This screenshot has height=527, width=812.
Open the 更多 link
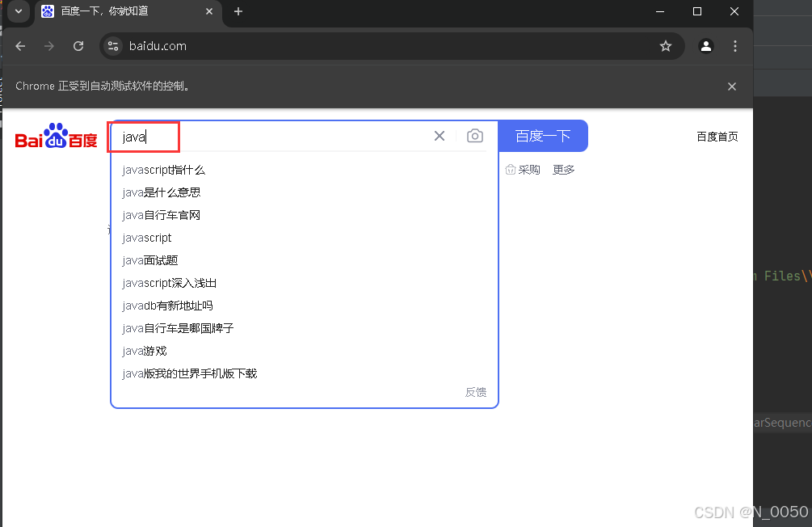tap(563, 170)
